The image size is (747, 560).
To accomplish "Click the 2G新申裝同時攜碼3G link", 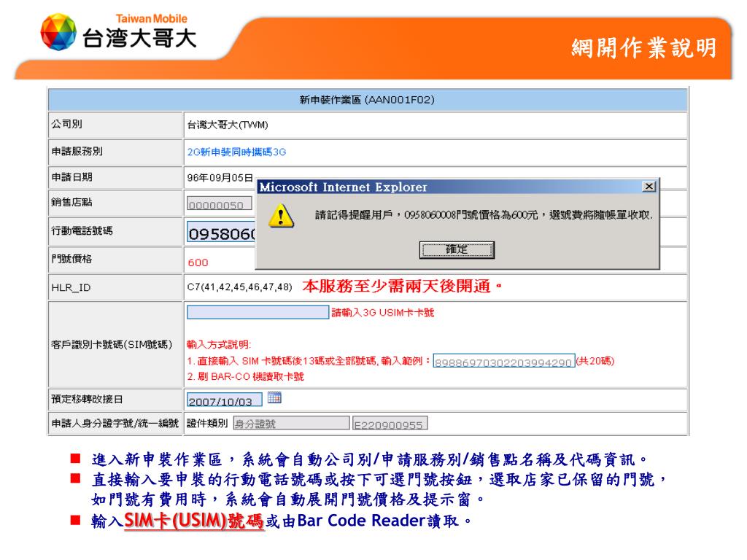I will 236,152.
